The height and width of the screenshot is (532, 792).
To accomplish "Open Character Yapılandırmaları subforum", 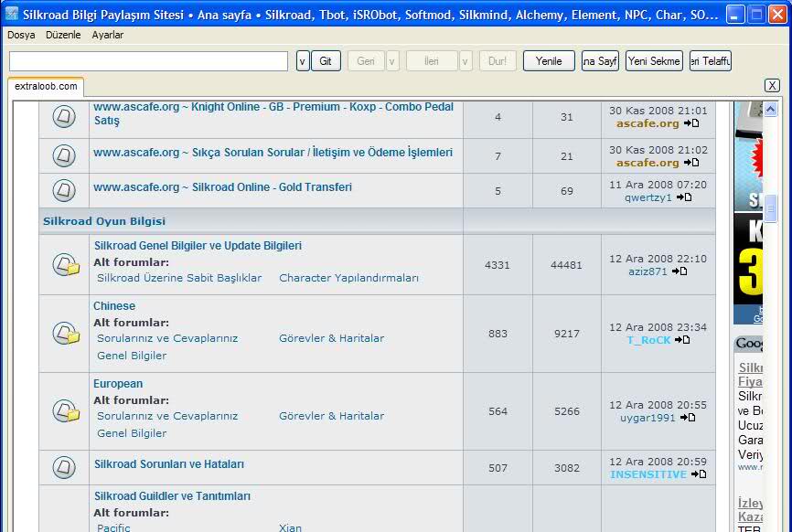I will click(x=348, y=278).
